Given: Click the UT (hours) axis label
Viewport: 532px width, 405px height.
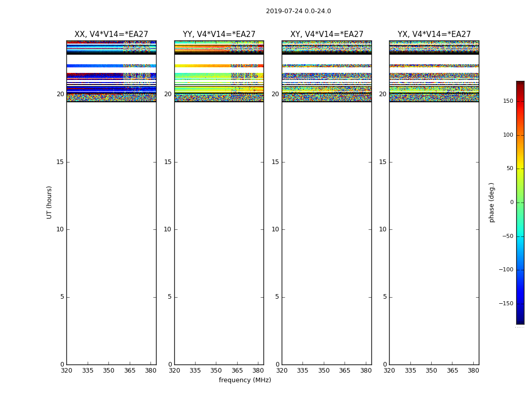Looking at the screenshot, I should [49, 202].
